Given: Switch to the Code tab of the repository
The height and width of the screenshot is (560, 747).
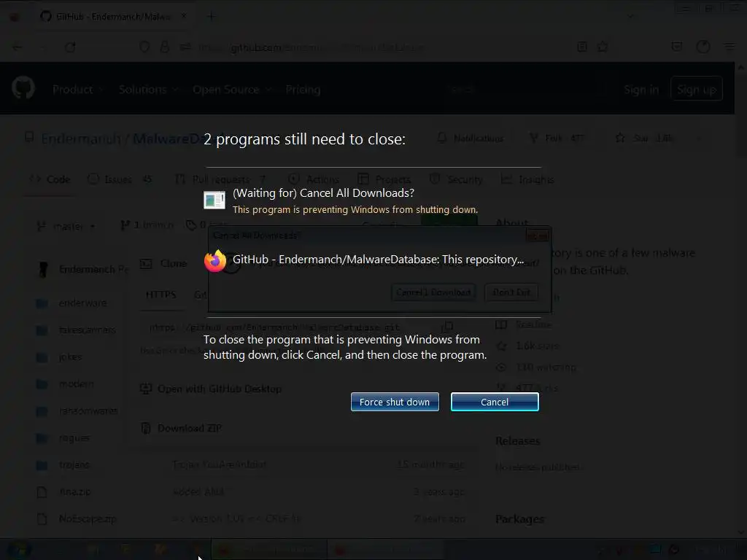Looking at the screenshot, I should pos(50,179).
